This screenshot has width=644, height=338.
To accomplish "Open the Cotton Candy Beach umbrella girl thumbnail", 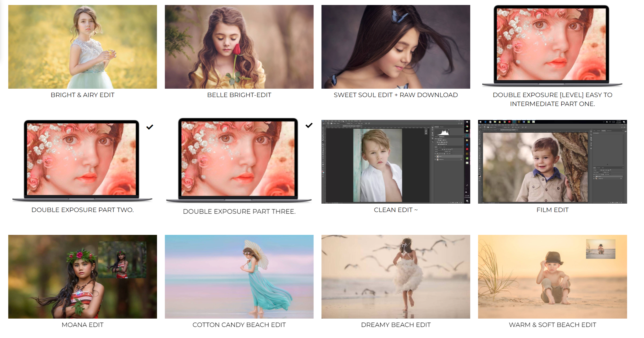I will [x=239, y=277].
